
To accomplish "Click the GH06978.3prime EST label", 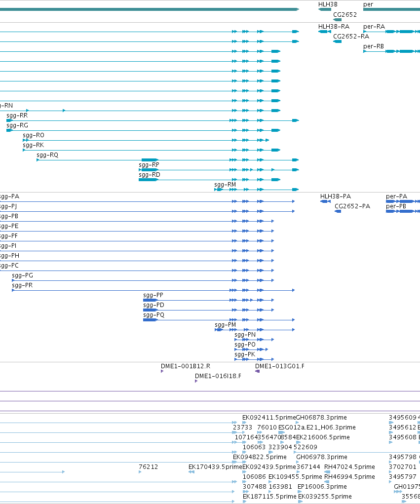I will point(322,458).
